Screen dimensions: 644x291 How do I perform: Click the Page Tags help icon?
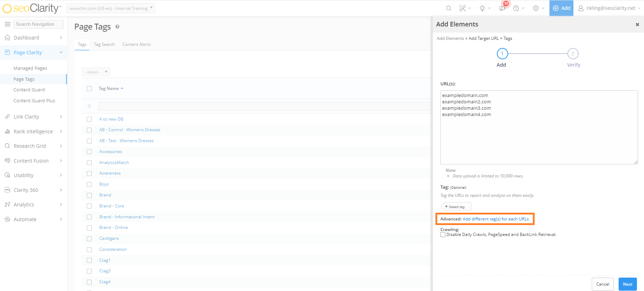pyautogui.click(x=117, y=27)
